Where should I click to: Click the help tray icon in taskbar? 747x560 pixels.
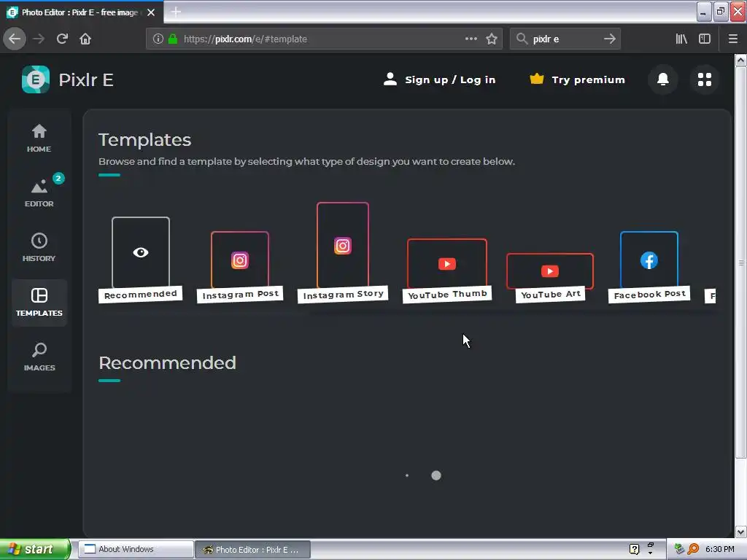(x=634, y=549)
